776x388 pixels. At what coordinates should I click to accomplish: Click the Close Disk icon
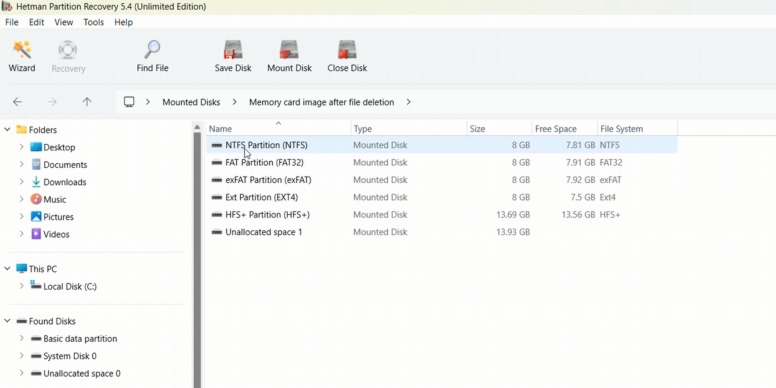[x=347, y=50]
